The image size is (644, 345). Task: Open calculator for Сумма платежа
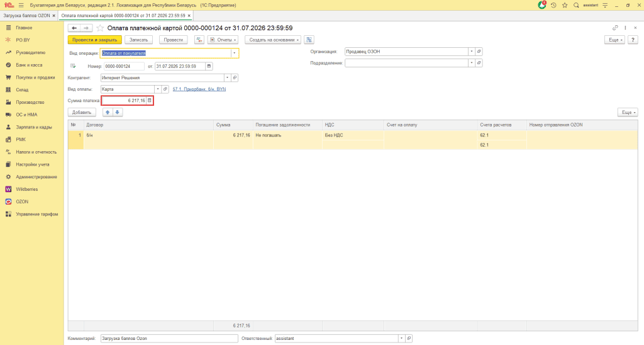150,100
